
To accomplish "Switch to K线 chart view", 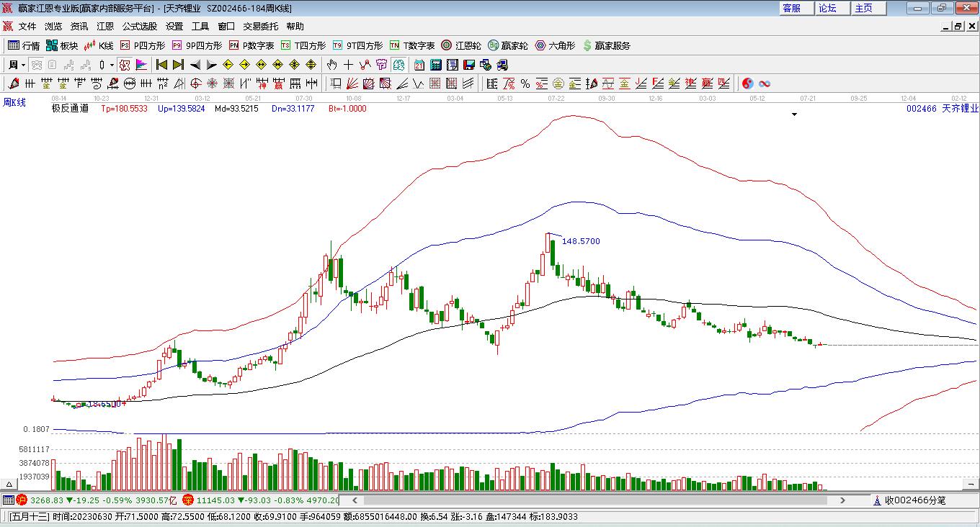I will (99, 45).
